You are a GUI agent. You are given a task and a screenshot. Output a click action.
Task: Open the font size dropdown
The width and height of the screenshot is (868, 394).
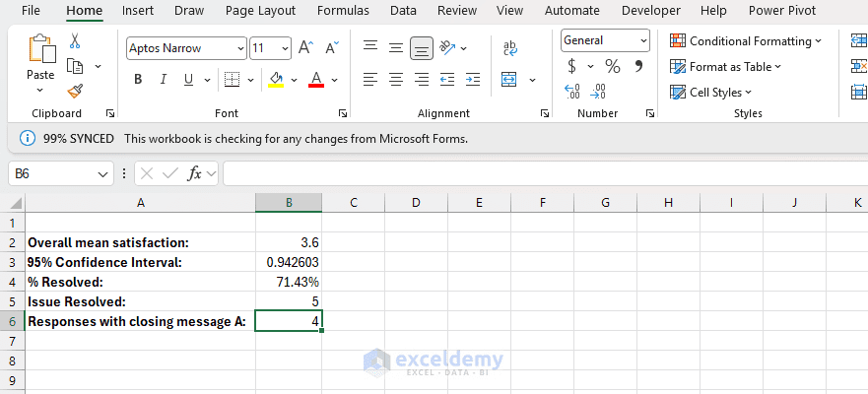285,48
